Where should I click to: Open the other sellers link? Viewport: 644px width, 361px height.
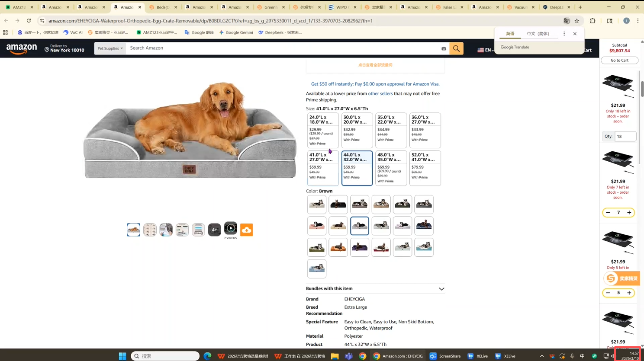(380, 93)
